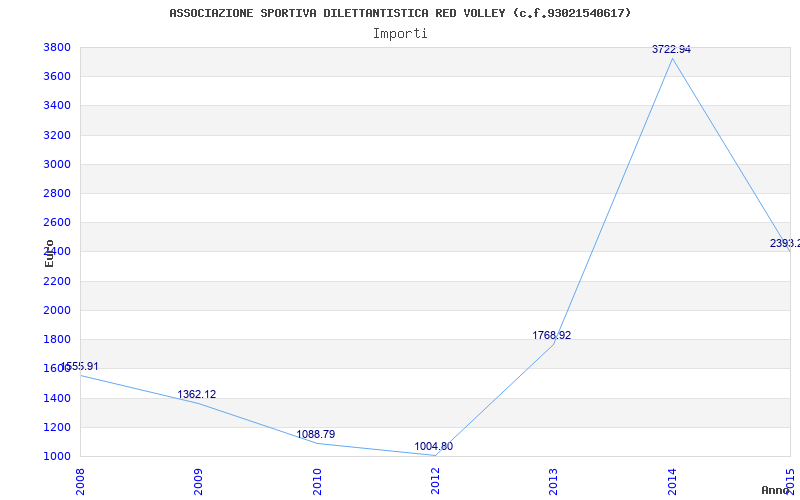This screenshot has height=500, width=800.
Task: Select the 1555.91 data label
Action: click(80, 366)
